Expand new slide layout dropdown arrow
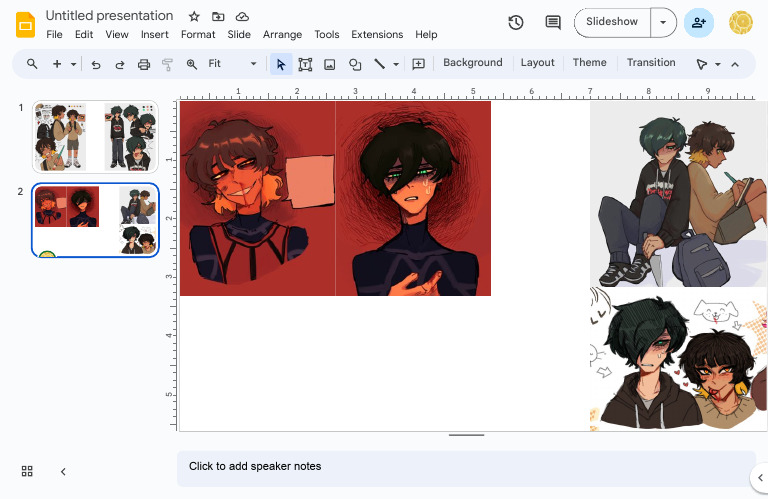 [73, 64]
